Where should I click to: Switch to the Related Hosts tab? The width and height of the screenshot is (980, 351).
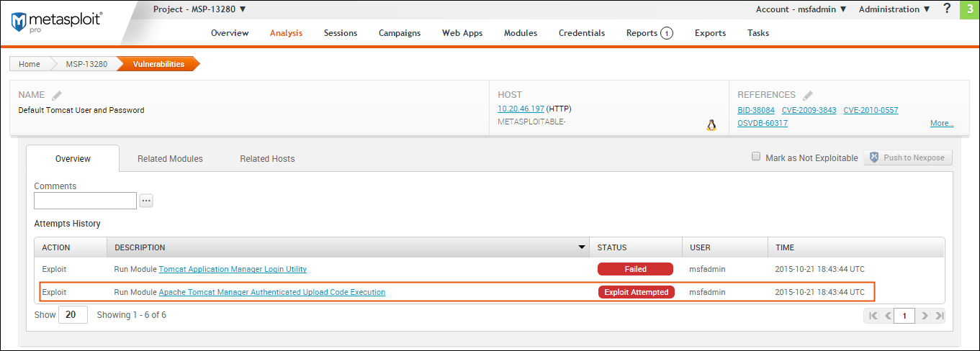click(267, 159)
